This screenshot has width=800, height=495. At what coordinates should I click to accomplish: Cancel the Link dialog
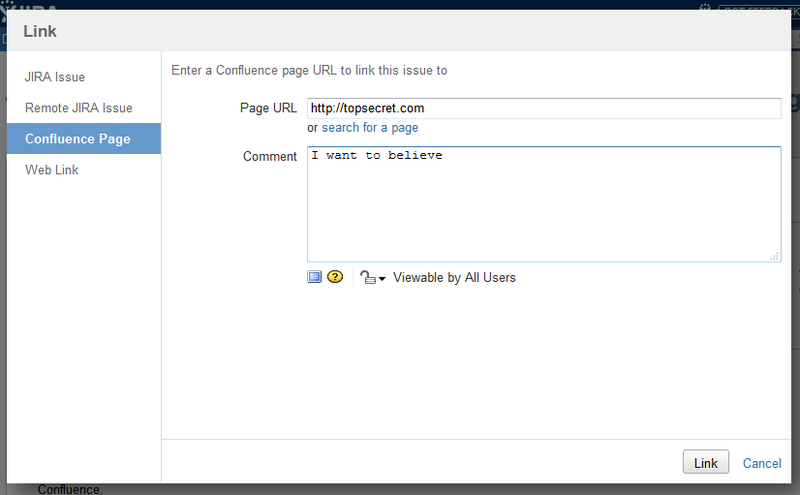(x=762, y=463)
